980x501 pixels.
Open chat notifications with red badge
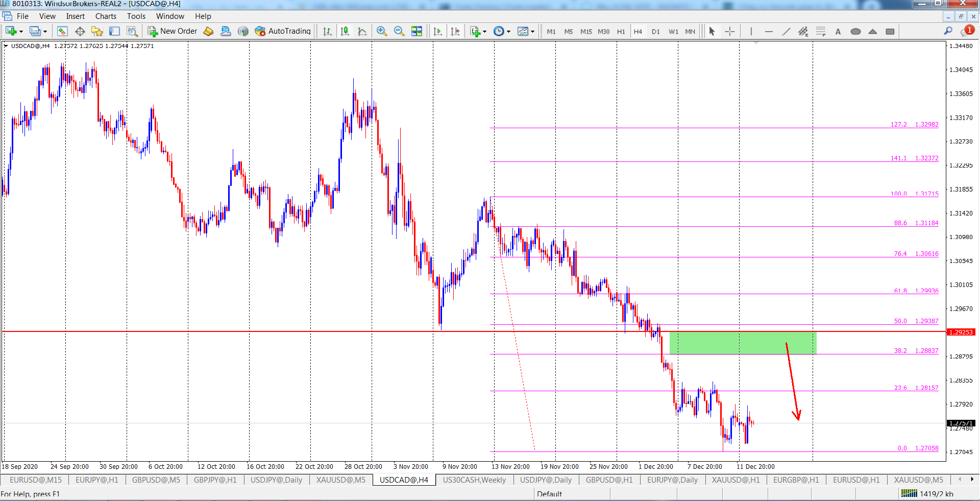(x=967, y=31)
